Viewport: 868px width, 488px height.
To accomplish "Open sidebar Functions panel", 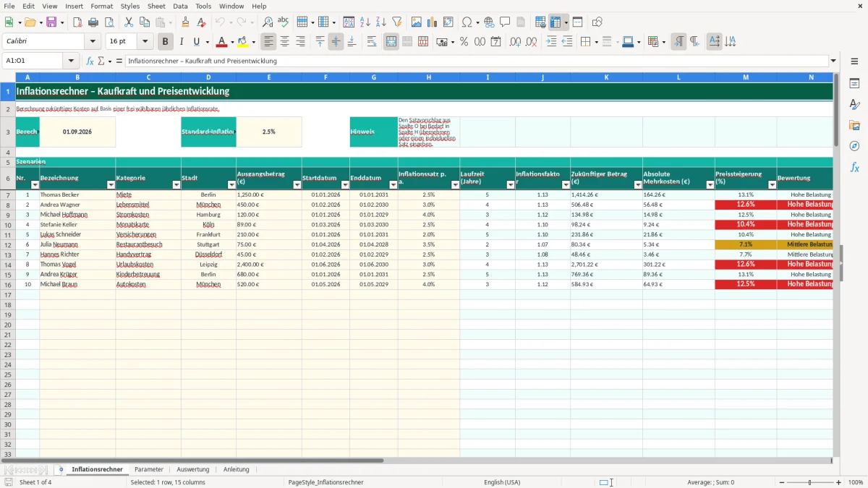I will pos(854,167).
